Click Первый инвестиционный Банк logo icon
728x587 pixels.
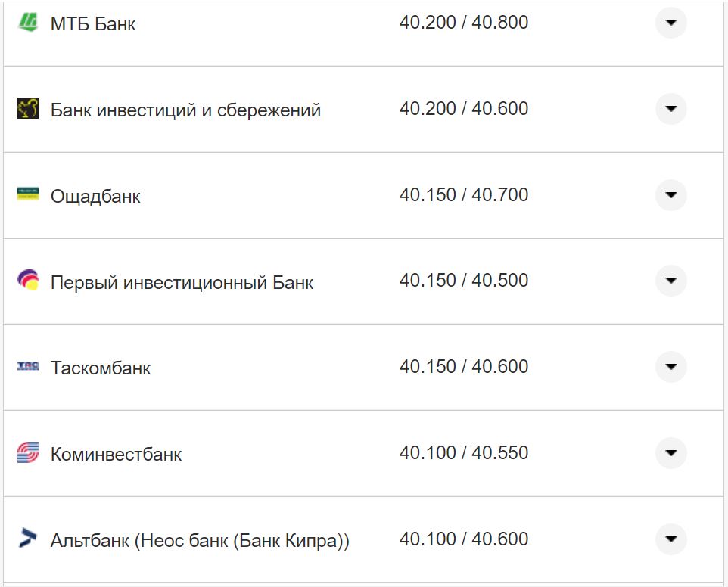point(28,281)
